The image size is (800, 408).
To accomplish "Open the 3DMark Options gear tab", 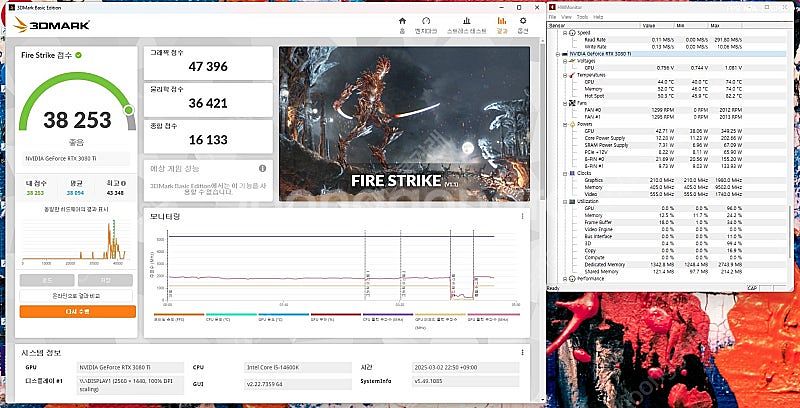I will click(x=523, y=25).
